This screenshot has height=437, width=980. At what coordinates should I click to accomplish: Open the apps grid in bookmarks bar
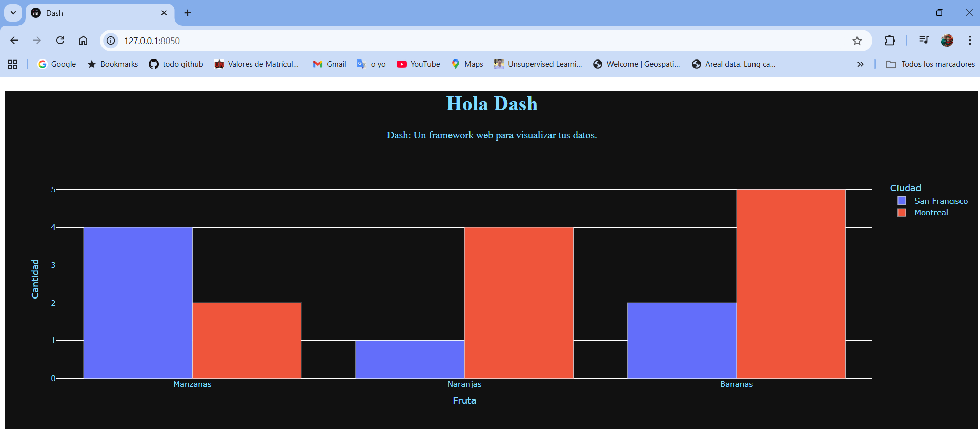(x=13, y=64)
